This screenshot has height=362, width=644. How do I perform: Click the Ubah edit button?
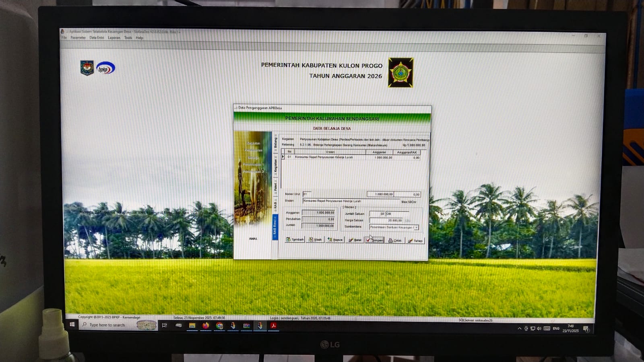315,240
